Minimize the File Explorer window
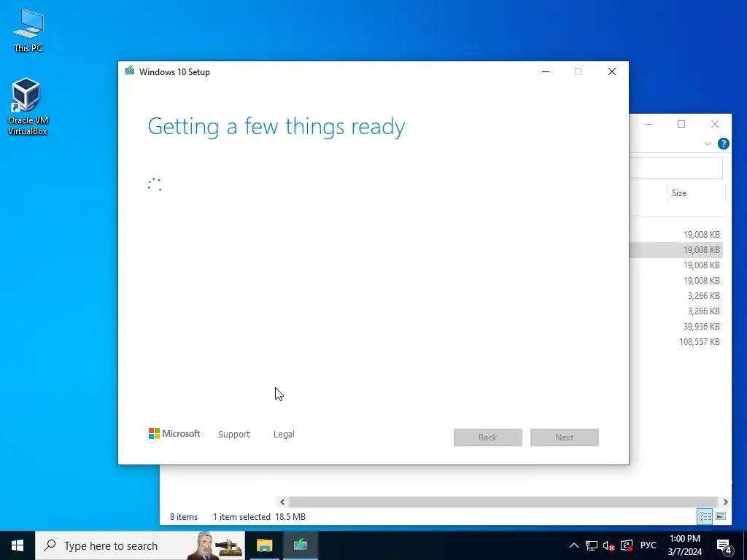This screenshot has height=560, width=747. click(649, 124)
